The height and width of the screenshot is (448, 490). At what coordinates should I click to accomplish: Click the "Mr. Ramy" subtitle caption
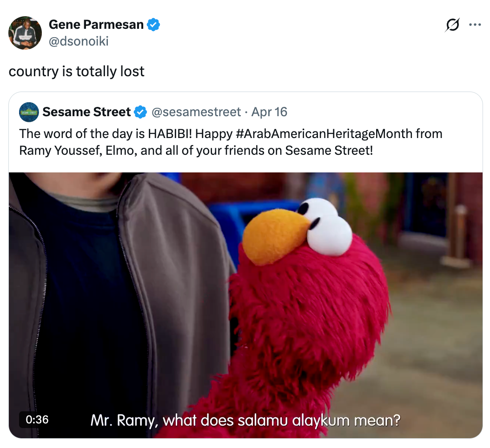pos(245,421)
